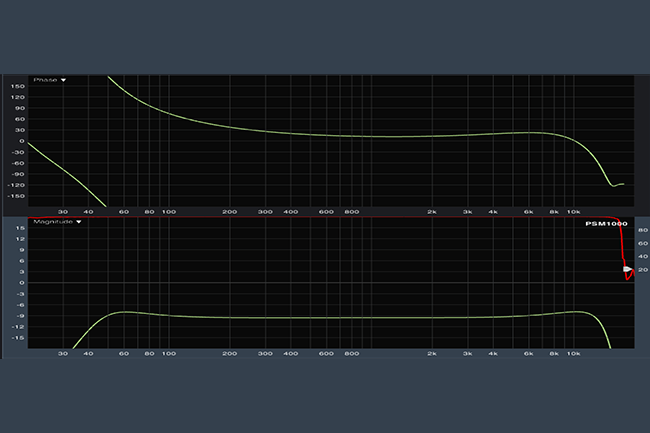Click the Phase plot title label
650x433 pixels.
pyautogui.click(x=45, y=80)
